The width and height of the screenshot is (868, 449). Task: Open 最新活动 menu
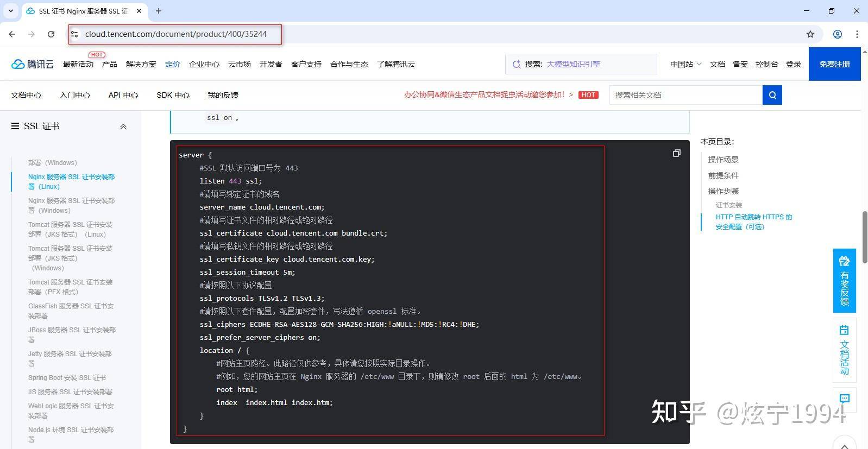[x=78, y=64]
